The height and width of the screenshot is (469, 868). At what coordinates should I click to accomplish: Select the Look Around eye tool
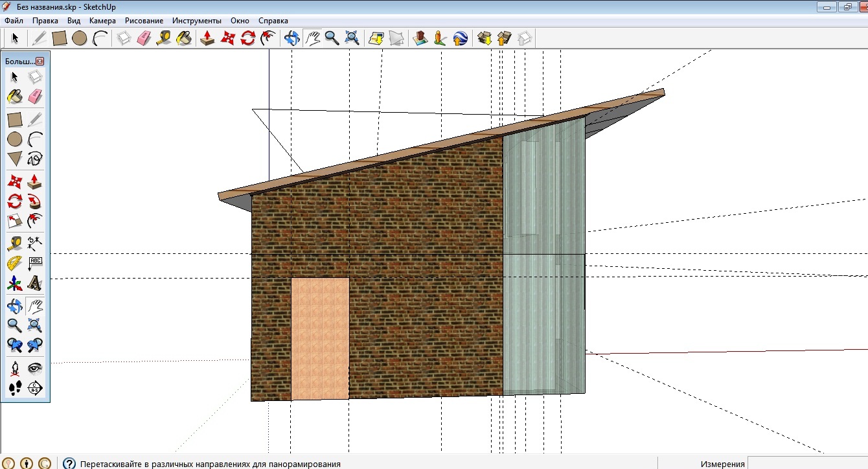point(35,369)
